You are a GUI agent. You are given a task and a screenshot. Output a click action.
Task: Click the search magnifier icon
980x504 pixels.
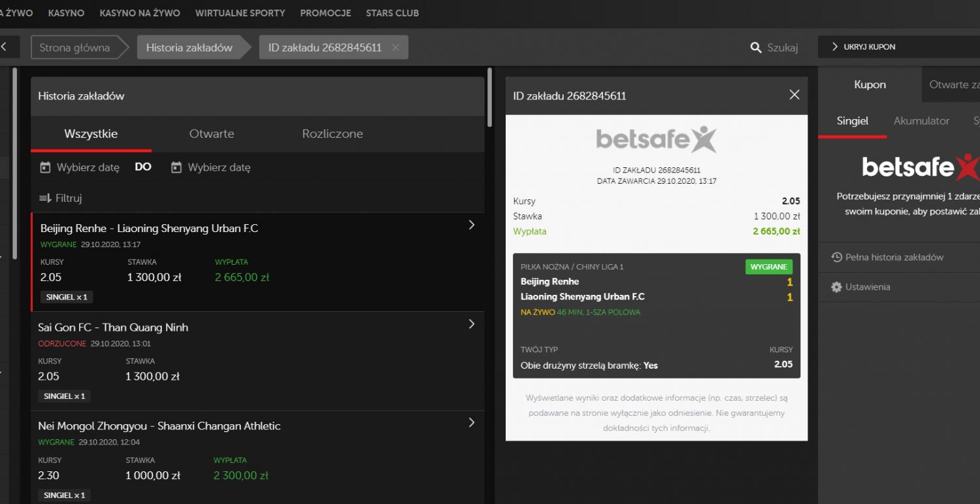(x=756, y=47)
